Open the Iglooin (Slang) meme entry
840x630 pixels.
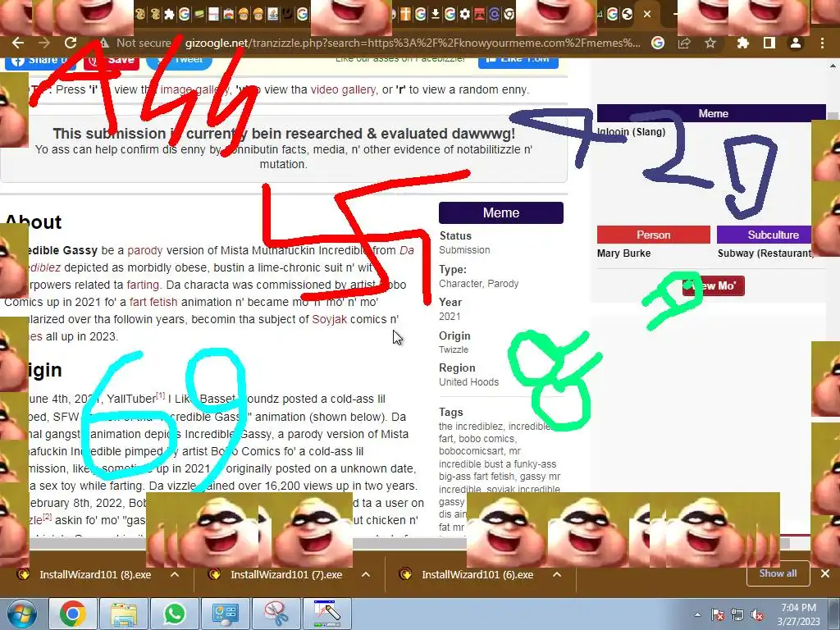(x=632, y=132)
